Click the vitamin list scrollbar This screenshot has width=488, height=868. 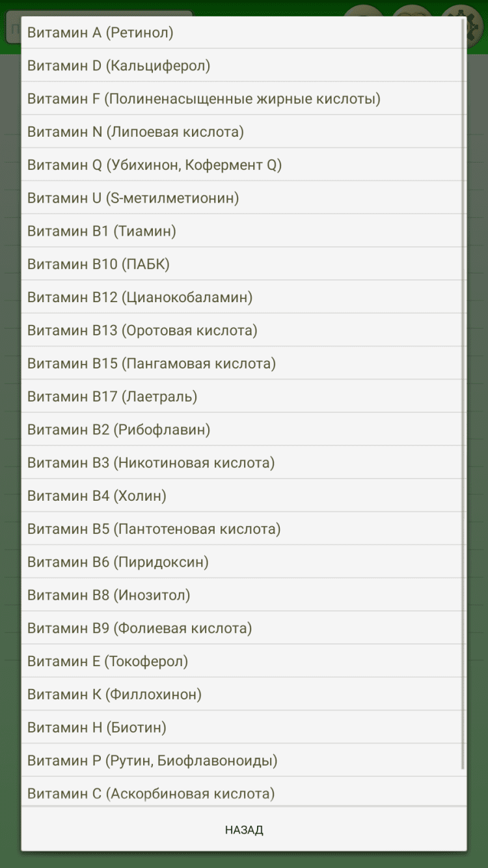[463, 391]
